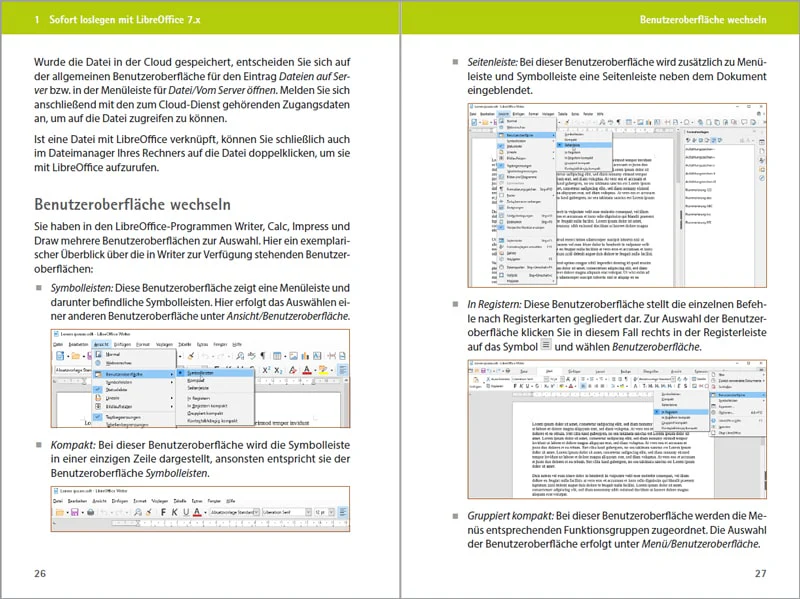Screen dimensions: 800x599
Task: Click highlighting color swatch in Symbolleisten screenshot
Action: point(323,370)
